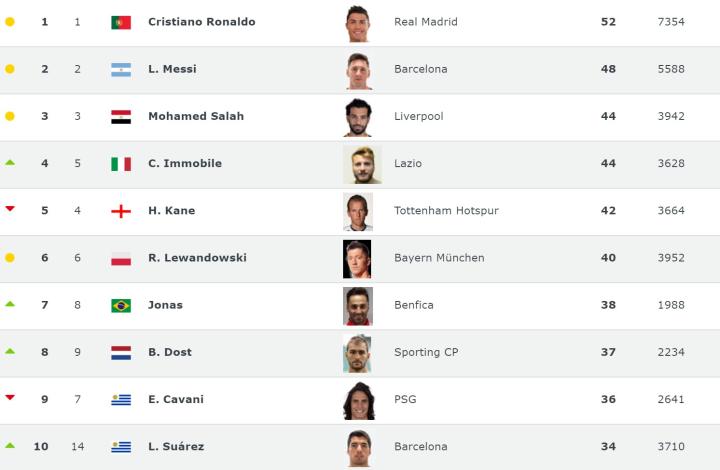The height and width of the screenshot is (470, 720).
Task: Click E. Cavani's photo thumbnail
Action: coord(357,400)
